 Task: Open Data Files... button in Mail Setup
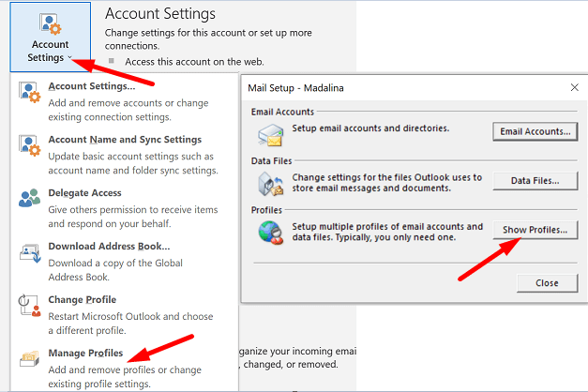click(x=535, y=181)
